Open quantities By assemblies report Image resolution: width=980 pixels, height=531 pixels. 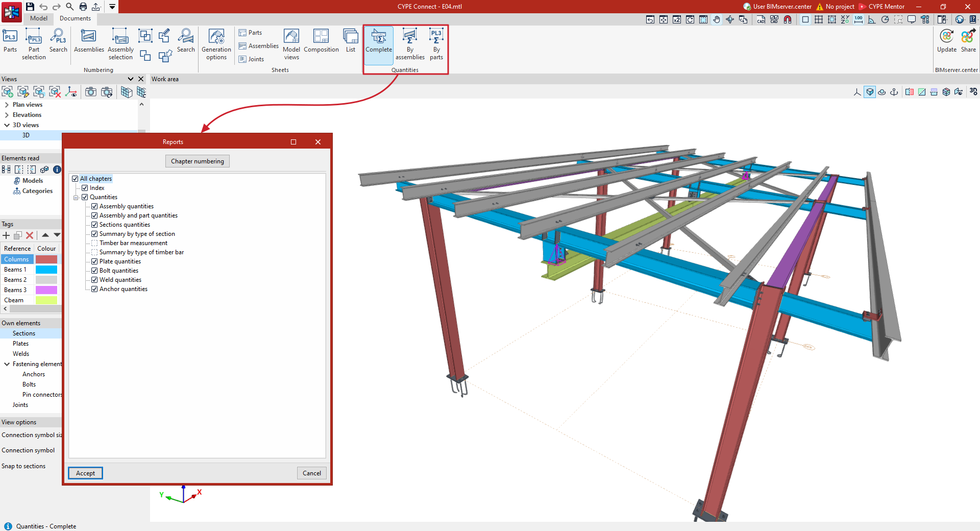pyautogui.click(x=410, y=44)
